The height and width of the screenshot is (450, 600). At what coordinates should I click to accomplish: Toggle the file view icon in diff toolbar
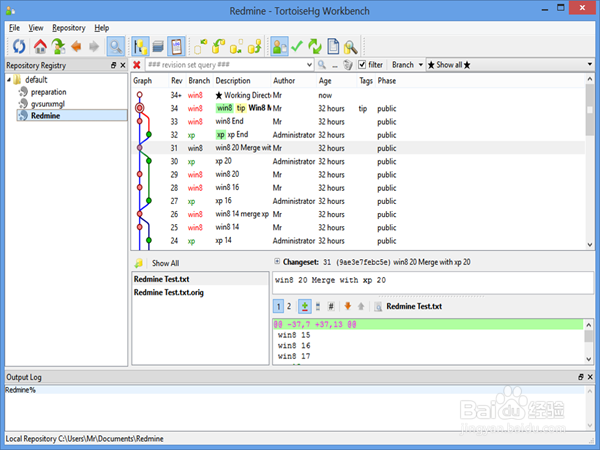318,306
